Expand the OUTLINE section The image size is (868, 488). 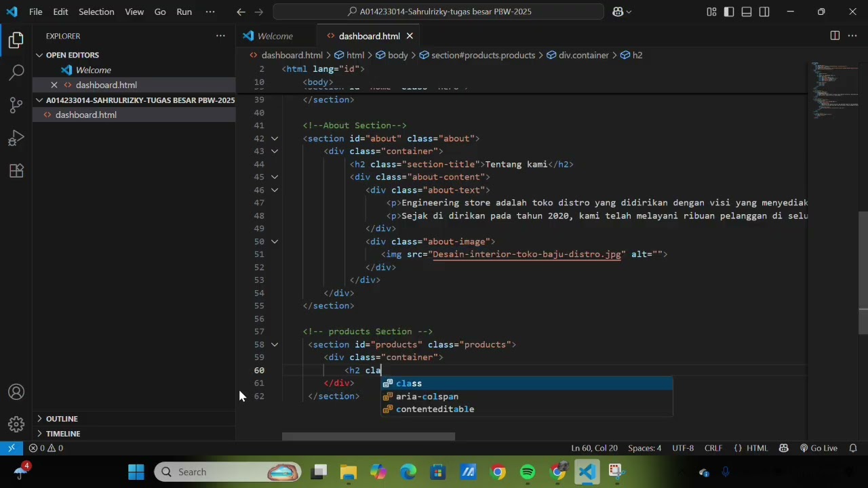(62, 419)
